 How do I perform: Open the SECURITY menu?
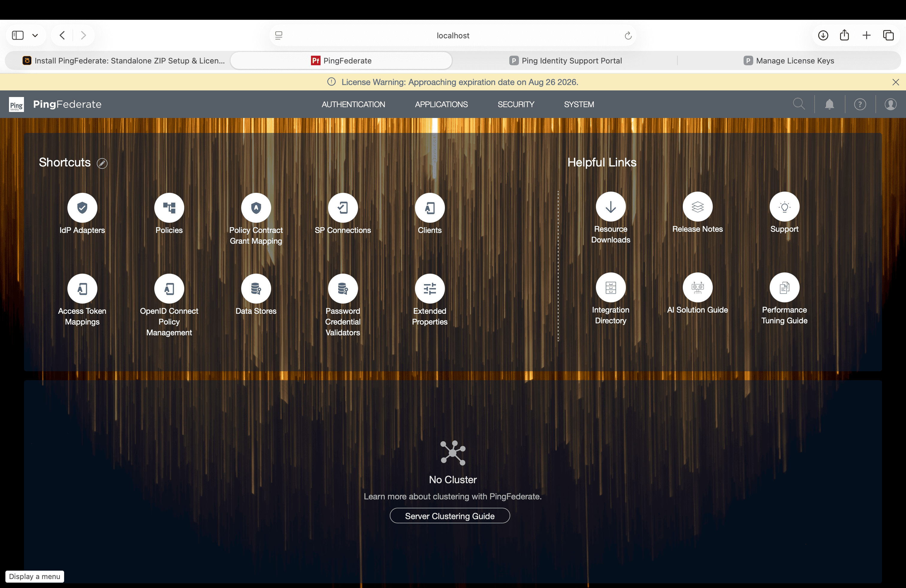point(516,104)
